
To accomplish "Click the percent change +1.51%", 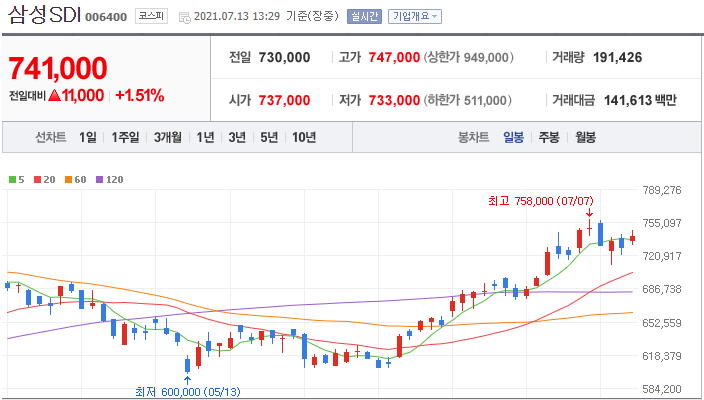I will pos(140,95).
